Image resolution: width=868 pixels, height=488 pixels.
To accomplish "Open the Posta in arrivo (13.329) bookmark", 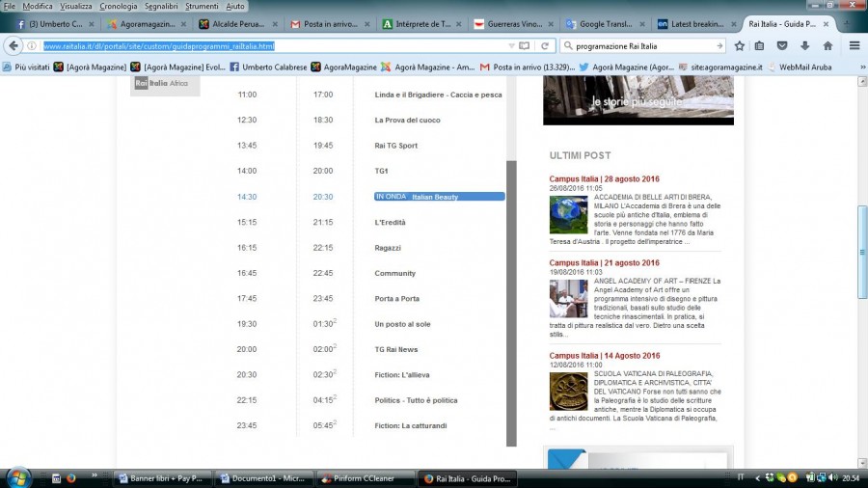I will click(528, 67).
